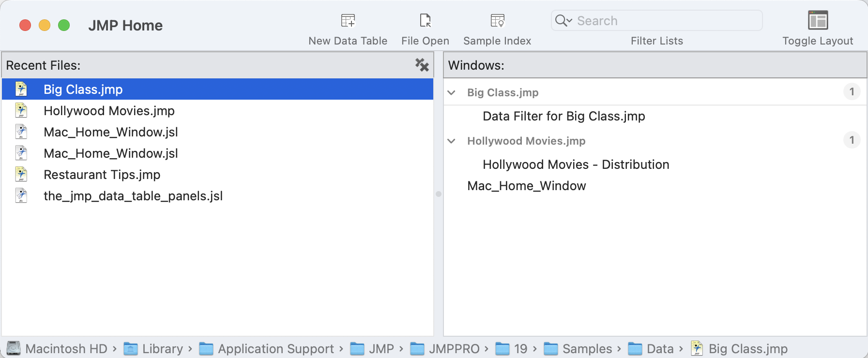
Task: Click Macintosh HD in the path bar
Action: tap(57, 348)
